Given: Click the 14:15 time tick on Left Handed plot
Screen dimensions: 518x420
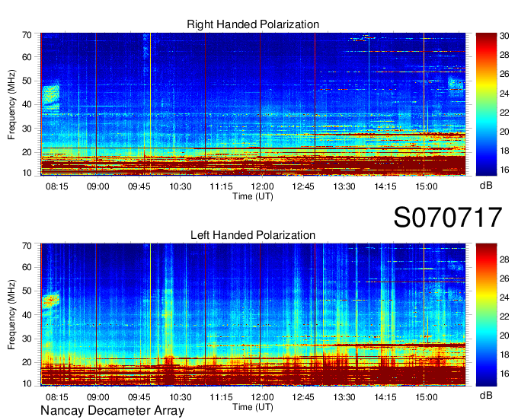Looking at the screenshot, I should (385, 397).
